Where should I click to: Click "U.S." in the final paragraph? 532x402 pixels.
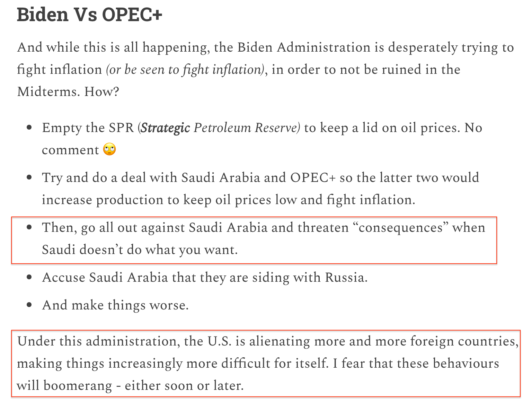point(219,341)
